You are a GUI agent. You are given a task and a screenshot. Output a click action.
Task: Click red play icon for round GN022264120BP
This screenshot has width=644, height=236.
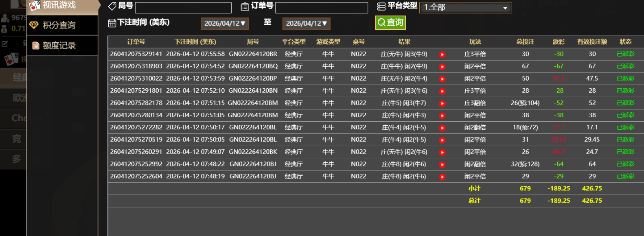442,79
